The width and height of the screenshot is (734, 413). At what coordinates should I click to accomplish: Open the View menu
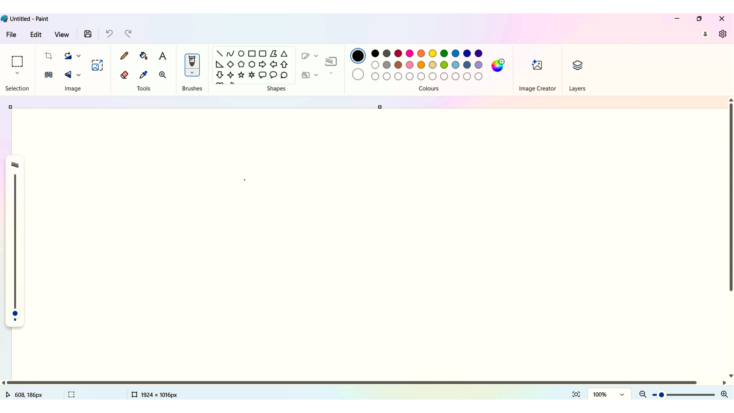click(61, 34)
